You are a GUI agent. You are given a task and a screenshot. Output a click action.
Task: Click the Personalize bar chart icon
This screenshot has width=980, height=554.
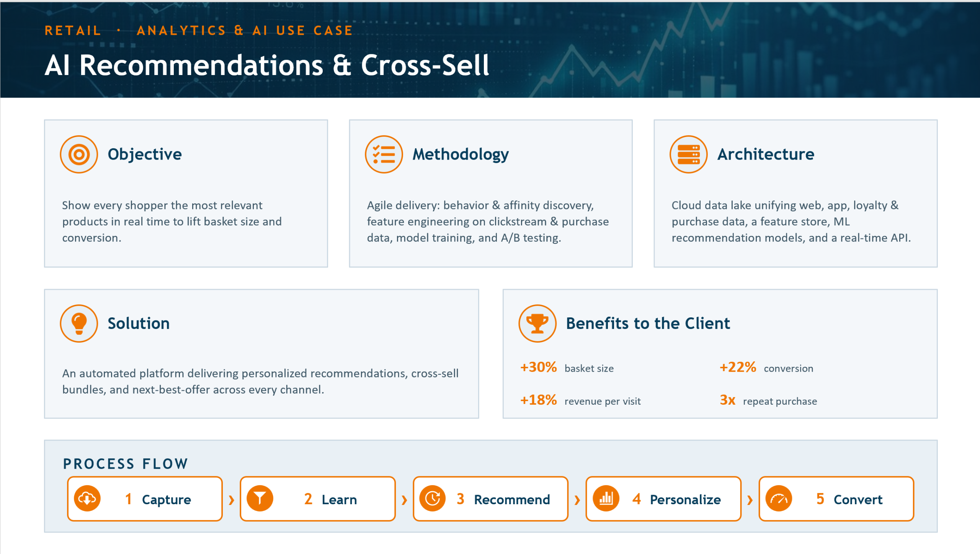[606, 498]
